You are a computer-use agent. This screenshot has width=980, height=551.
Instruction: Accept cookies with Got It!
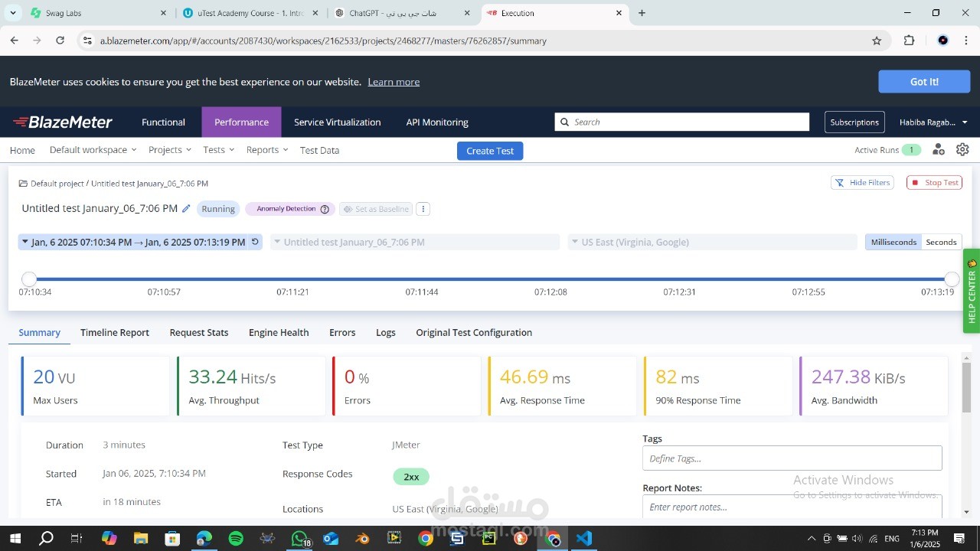(x=924, y=82)
